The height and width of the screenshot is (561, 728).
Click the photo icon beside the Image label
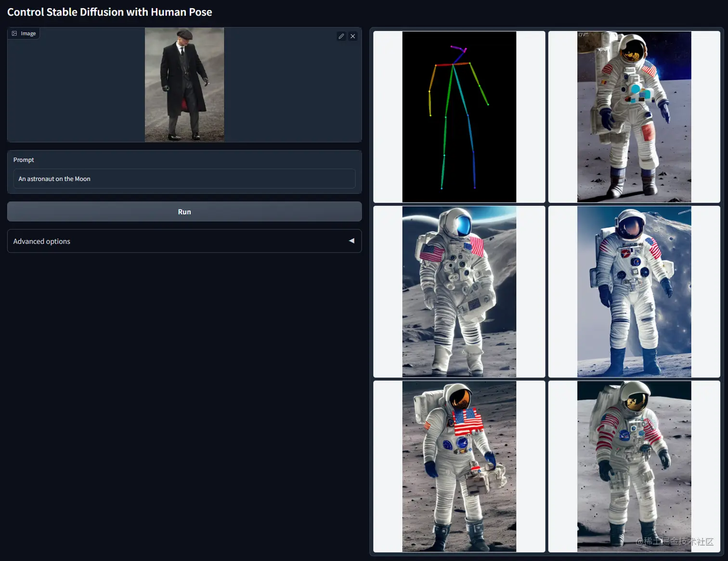14,33
